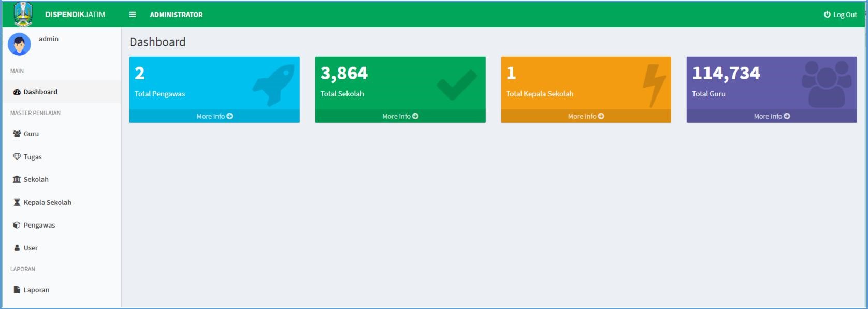Click the lightning bolt icon on Kepala Sekolah card

pos(654,85)
